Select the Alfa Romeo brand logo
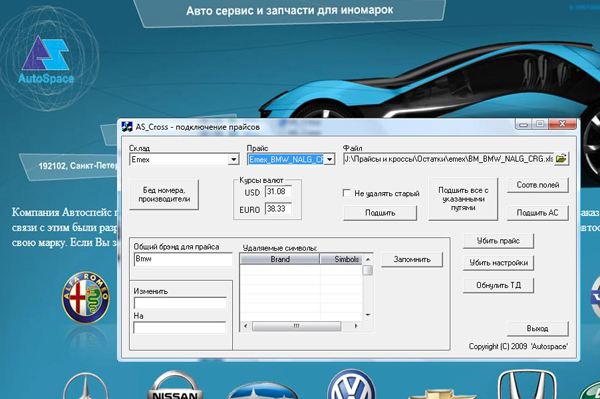This screenshot has width=600, height=399. click(x=86, y=297)
